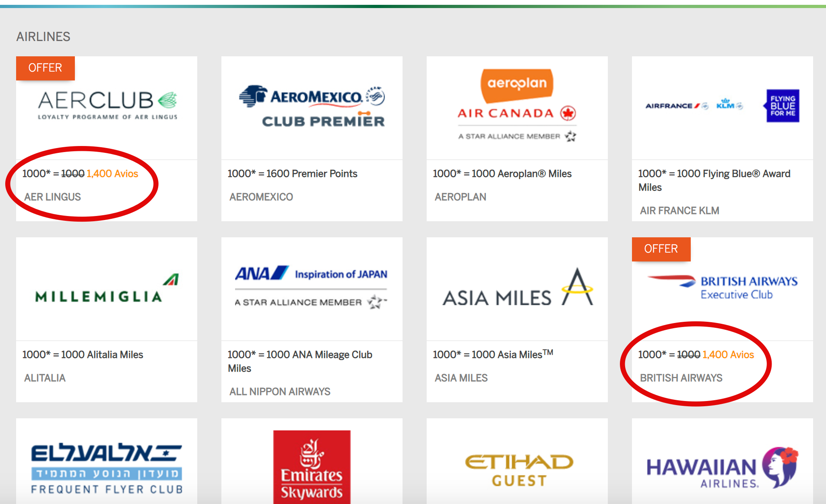Click the Flying Blue Award Miles rate

[714, 181]
